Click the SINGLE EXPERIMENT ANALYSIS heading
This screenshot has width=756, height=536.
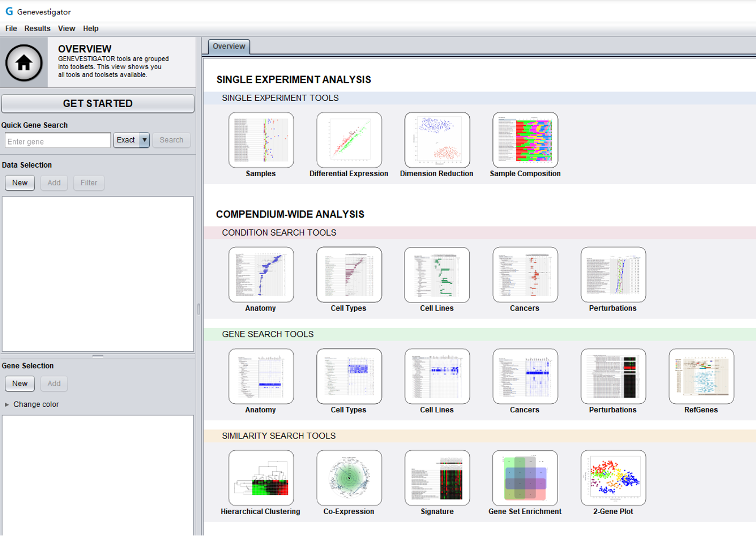click(x=294, y=80)
